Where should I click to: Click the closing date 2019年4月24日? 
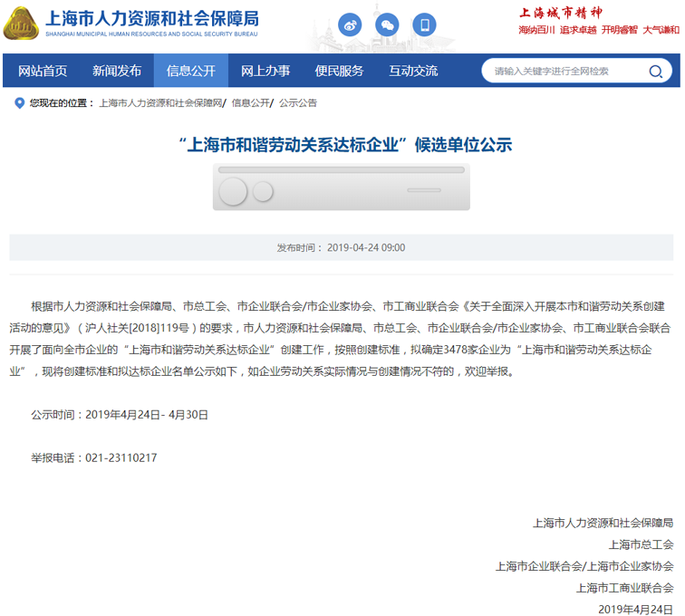(x=636, y=609)
